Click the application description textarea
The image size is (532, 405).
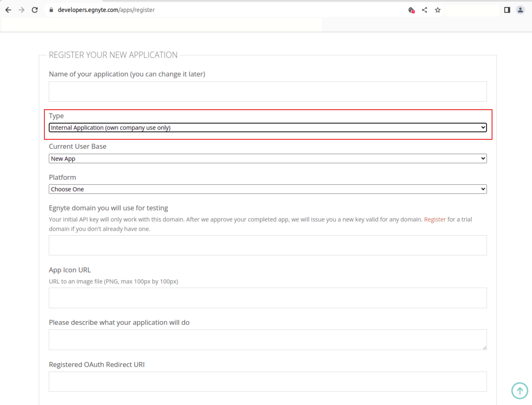pyautogui.click(x=268, y=340)
